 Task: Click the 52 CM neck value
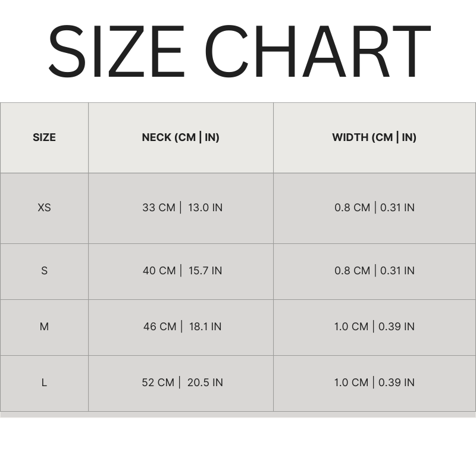click(158, 383)
